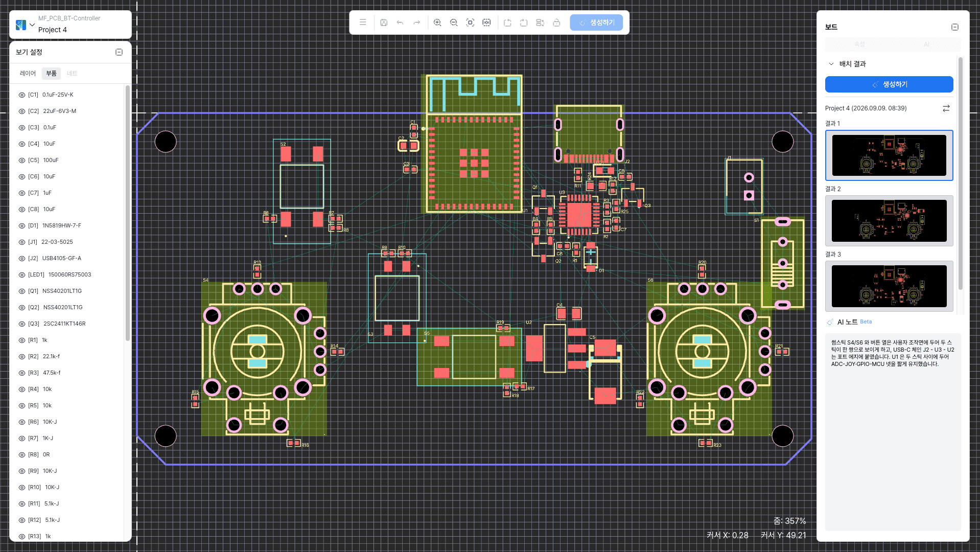The image size is (980, 552).
Task: Click the zoom in magnifier icon
Action: (x=437, y=22)
